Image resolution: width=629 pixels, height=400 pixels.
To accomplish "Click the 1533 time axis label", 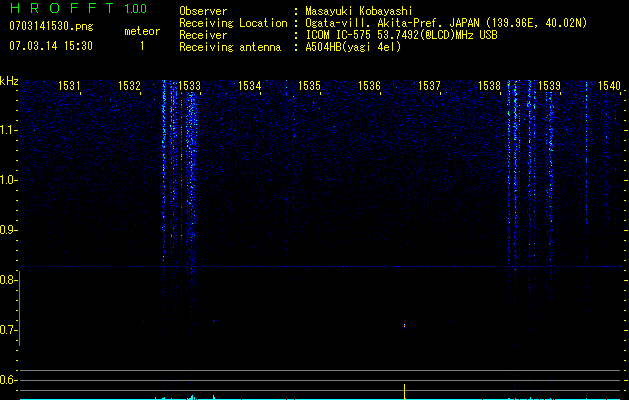I will click(x=189, y=86).
